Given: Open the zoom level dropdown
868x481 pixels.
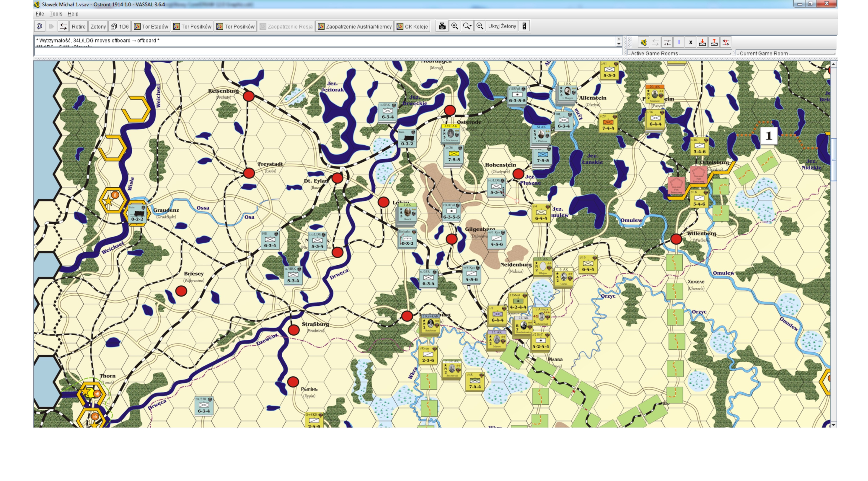Looking at the screenshot, I should pyautogui.click(x=467, y=26).
